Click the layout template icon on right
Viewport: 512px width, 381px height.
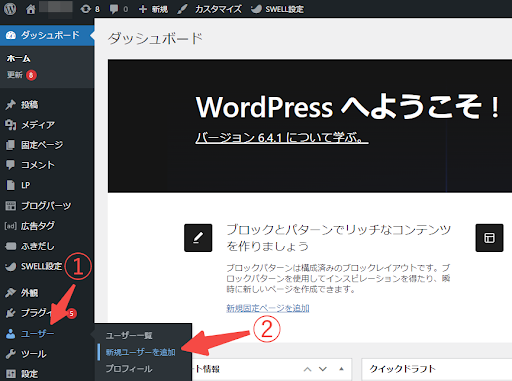[489, 238]
